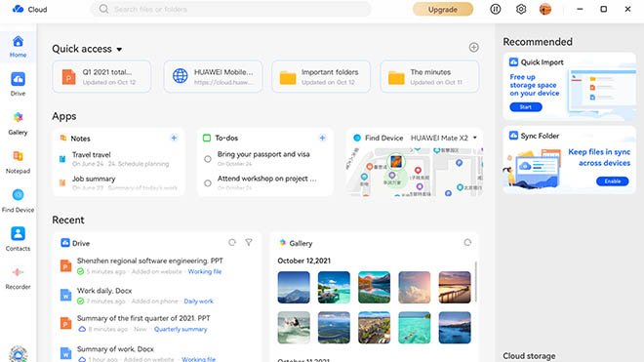This screenshot has height=362, width=644.
Task: Open the HUAWEI Mate X2 device dropdown
Action: point(475,138)
